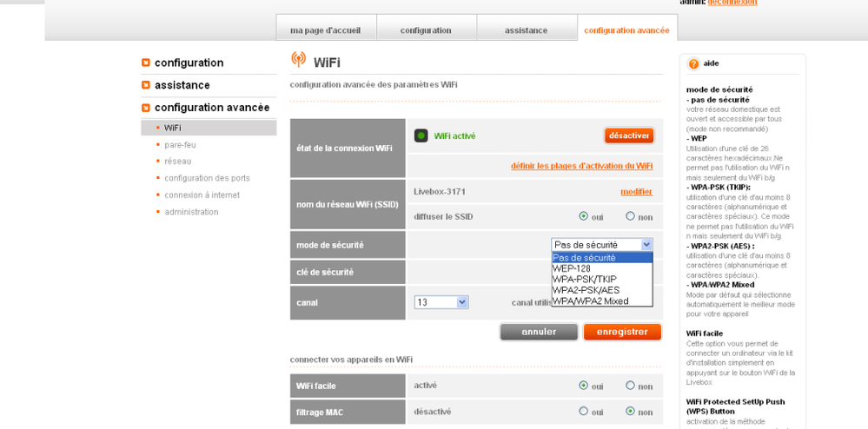Open the canal 13 dropdown
Viewport: 868px width, 429px height.
tap(441, 302)
